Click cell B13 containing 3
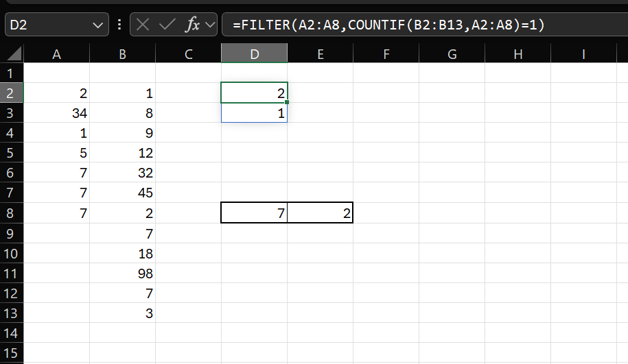Image resolution: width=628 pixels, height=364 pixels. (x=123, y=313)
